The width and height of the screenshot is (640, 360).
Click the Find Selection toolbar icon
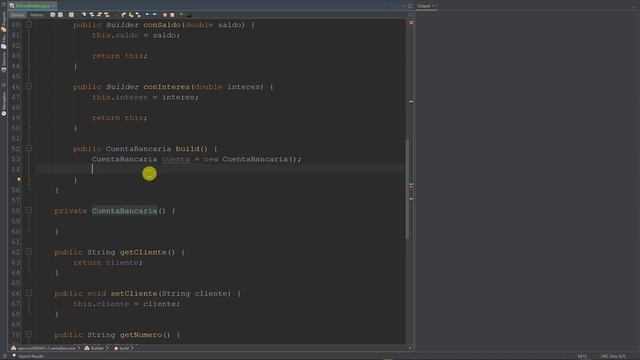tap(84, 15)
